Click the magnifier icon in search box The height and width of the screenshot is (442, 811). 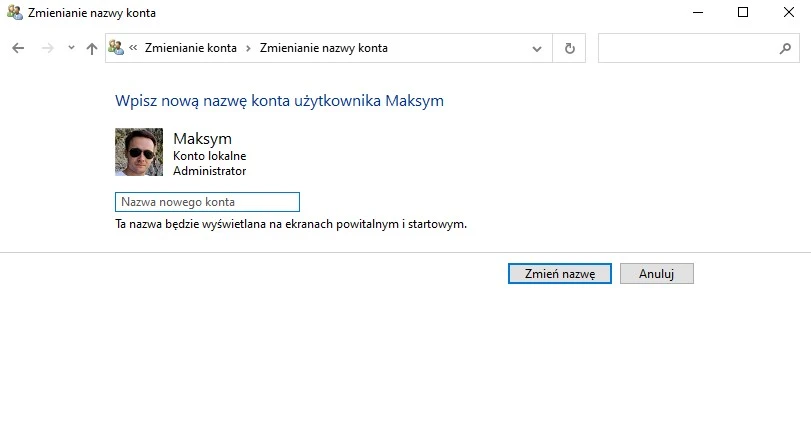(785, 48)
